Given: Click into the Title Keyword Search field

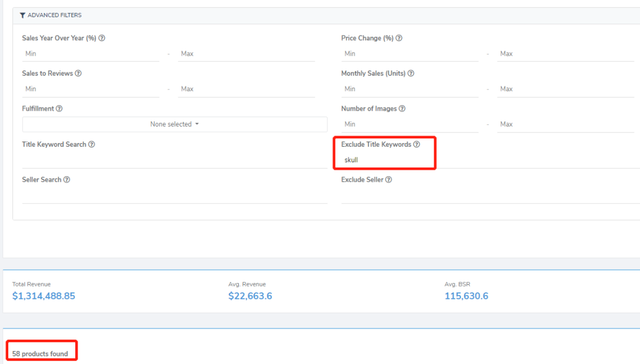Looking at the screenshot, I should pos(174,160).
